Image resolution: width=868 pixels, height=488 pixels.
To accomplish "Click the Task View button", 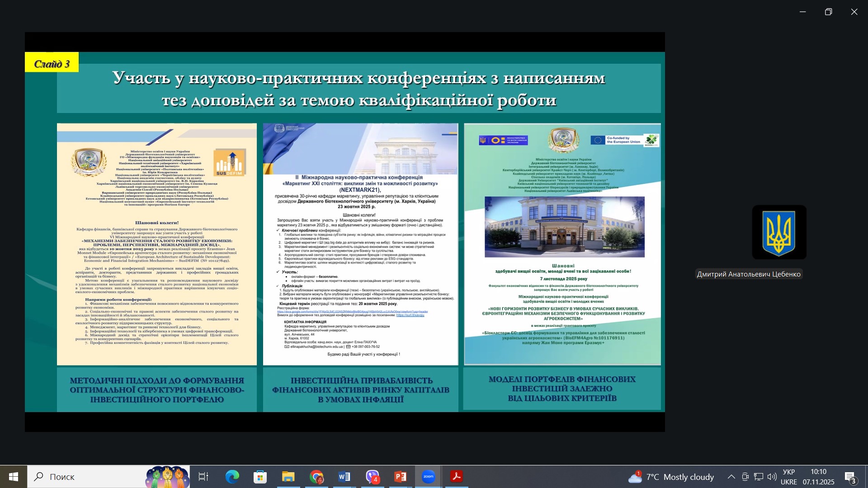I will pyautogui.click(x=204, y=477).
